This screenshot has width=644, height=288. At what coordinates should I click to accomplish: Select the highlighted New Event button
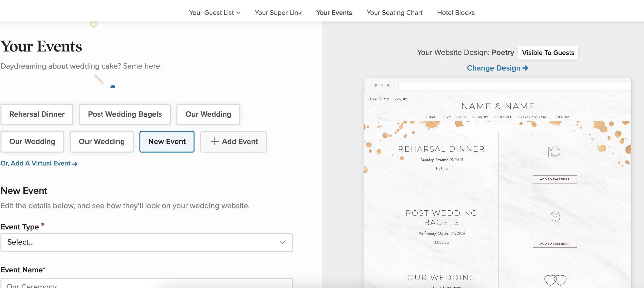click(x=167, y=142)
